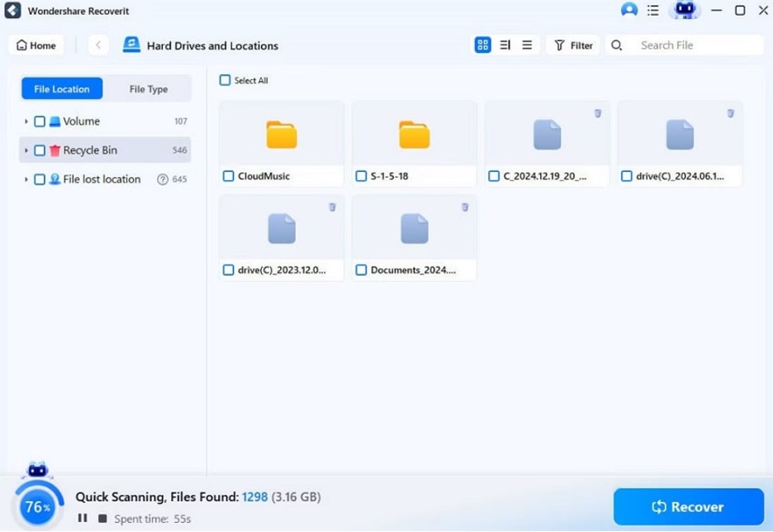Switch to detail list view icon

click(x=505, y=45)
